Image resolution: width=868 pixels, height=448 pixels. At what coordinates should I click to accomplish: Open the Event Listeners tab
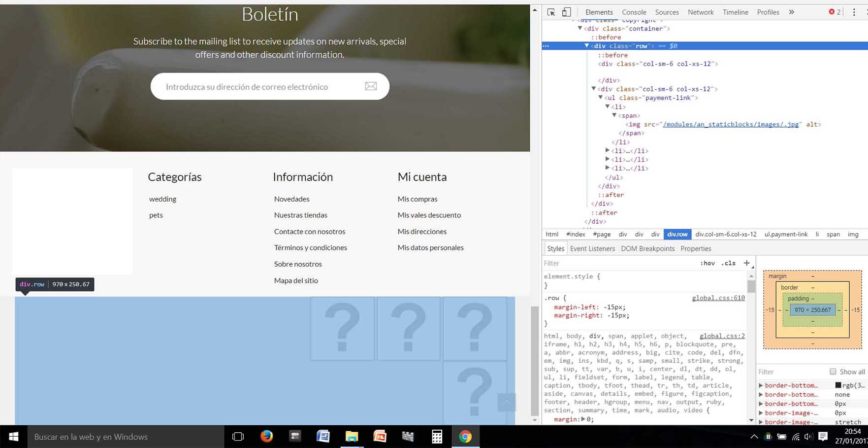click(592, 248)
